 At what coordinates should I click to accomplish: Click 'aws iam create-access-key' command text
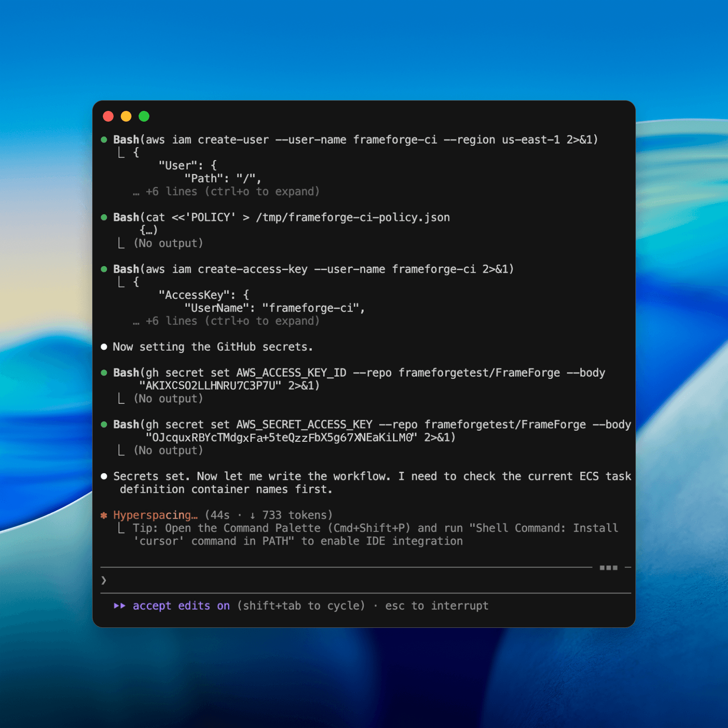tap(227, 269)
